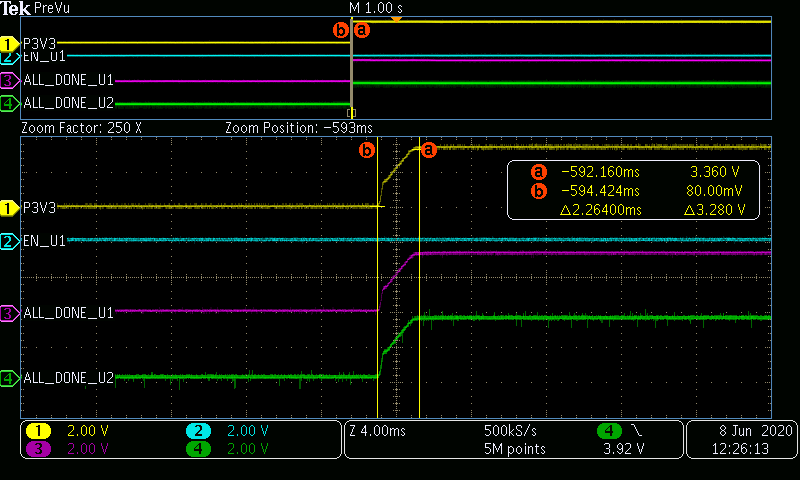Click delta voltage Δ3.280 V

pos(715,210)
